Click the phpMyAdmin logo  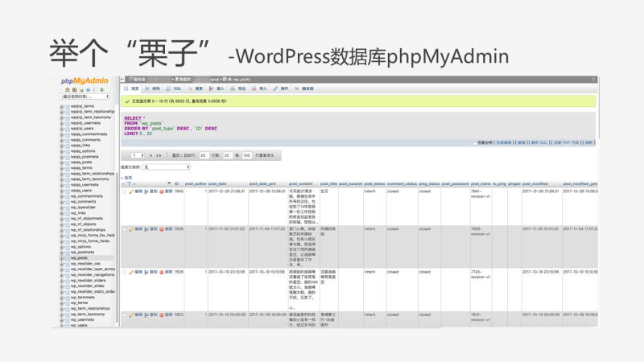(x=85, y=80)
